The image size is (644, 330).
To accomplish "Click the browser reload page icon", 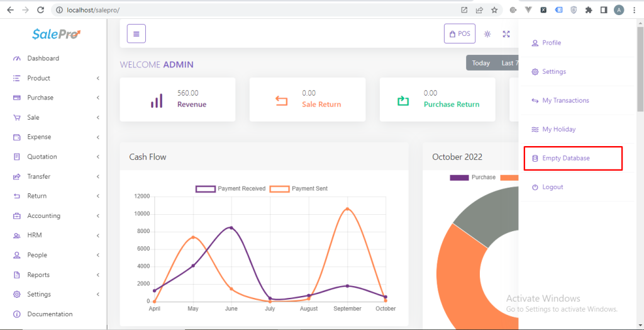I will pyautogui.click(x=41, y=10).
